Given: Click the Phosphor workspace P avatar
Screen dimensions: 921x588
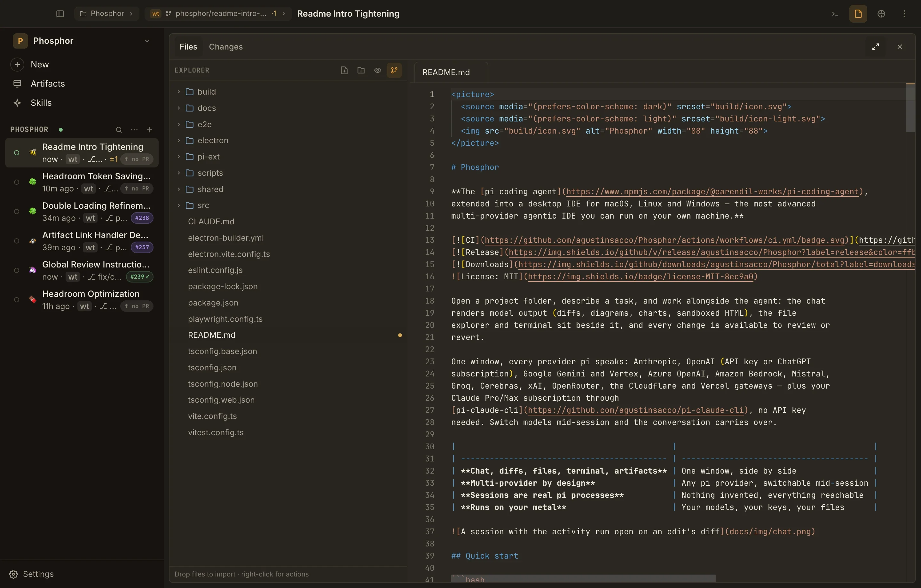Looking at the screenshot, I should [x=20, y=41].
